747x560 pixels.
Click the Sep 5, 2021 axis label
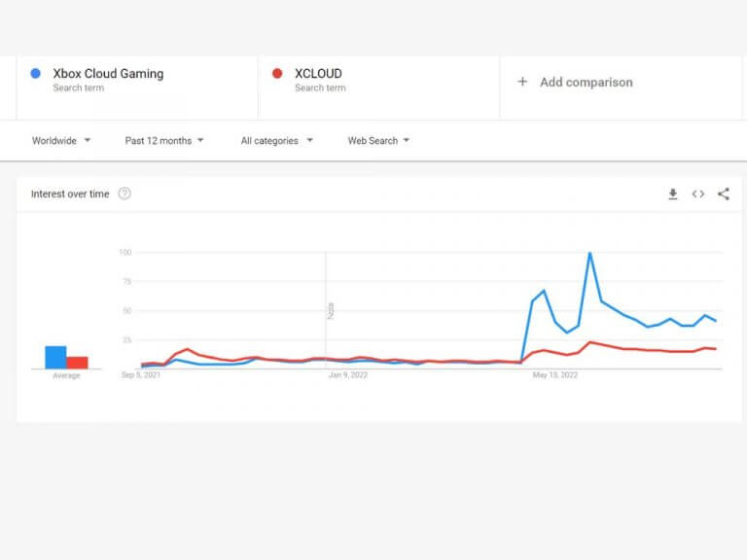tap(141, 375)
